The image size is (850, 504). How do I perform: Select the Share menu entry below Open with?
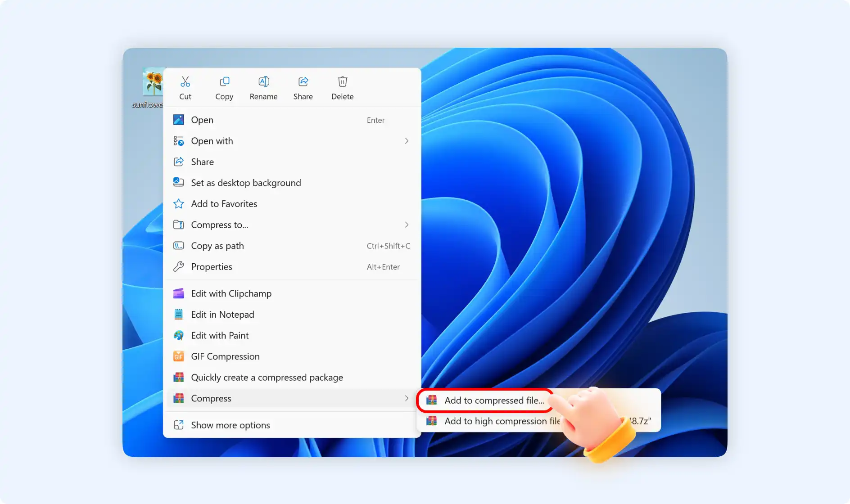(291, 162)
